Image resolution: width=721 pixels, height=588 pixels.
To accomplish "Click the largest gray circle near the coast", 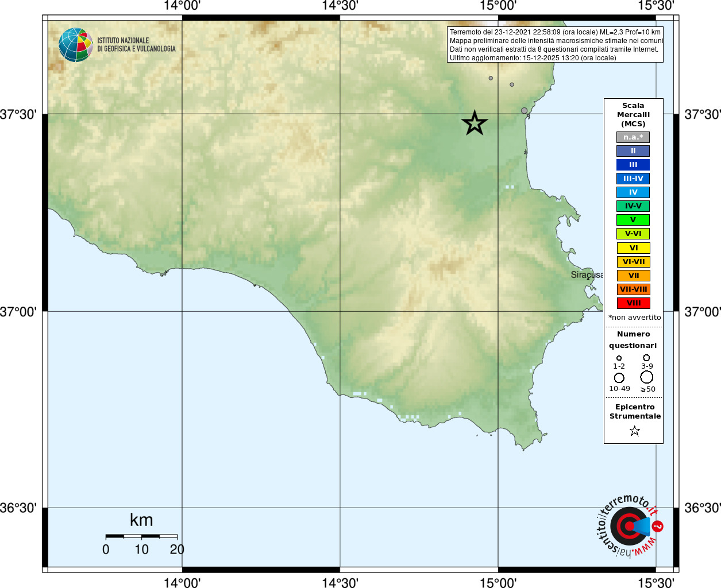I will point(524,110).
